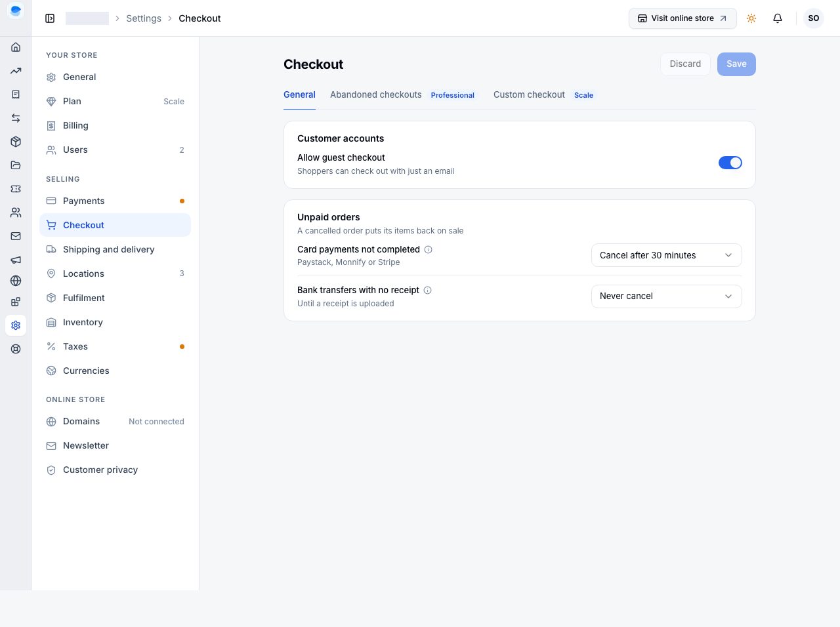This screenshot has height=627, width=840.
Task: Open Cancel after 30 minutes dropdown
Action: [666, 255]
